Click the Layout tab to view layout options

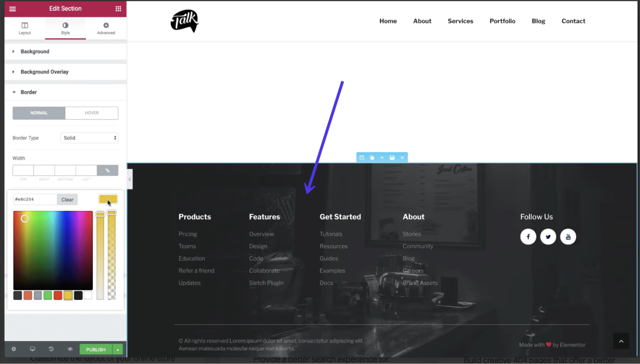coord(25,28)
